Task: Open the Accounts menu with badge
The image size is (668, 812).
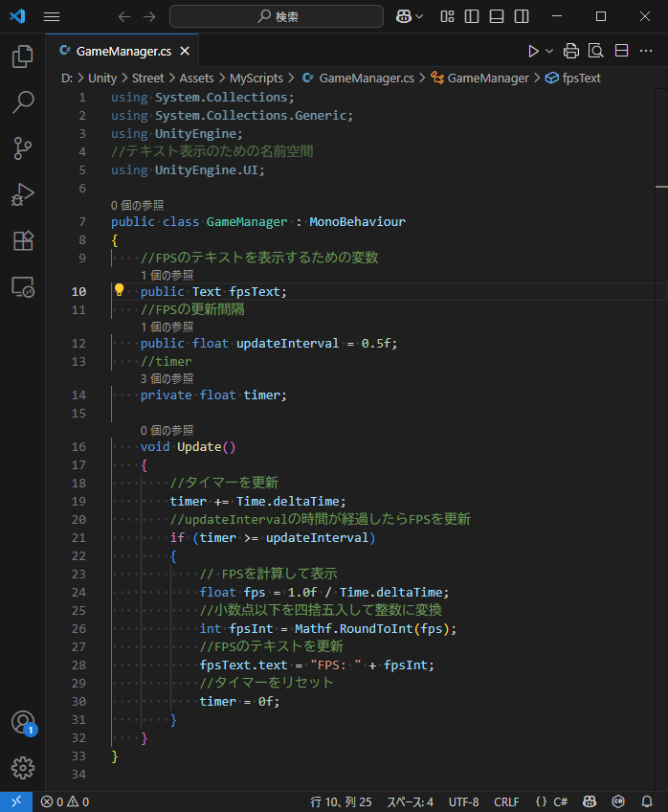Action: (23, 722)
